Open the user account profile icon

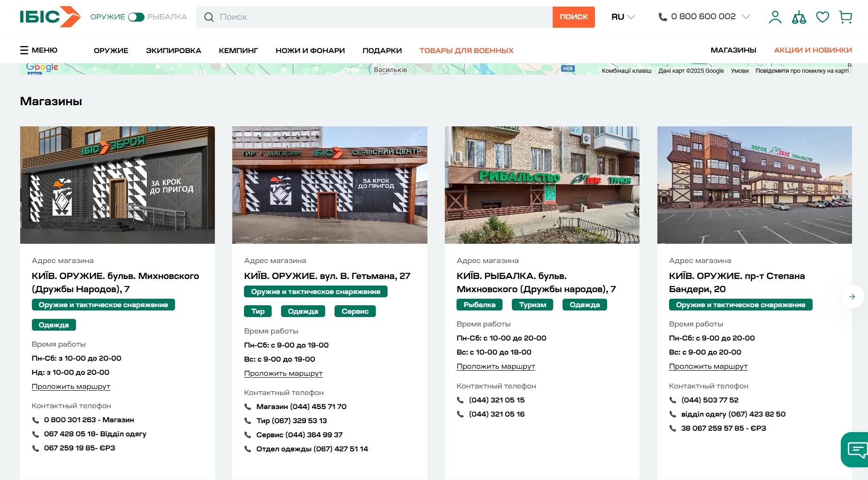[x=775, y=17]
